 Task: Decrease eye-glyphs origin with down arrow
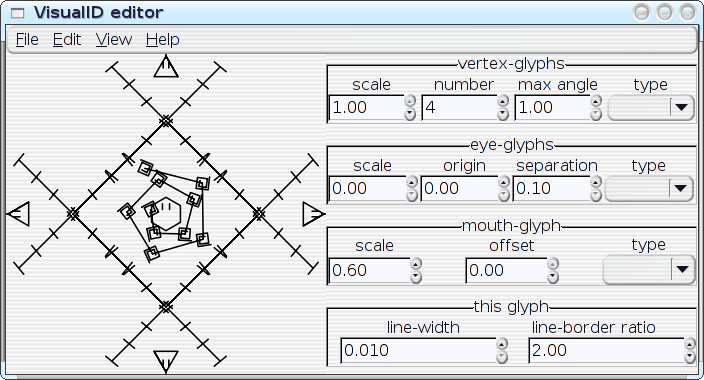click(504, 195)
